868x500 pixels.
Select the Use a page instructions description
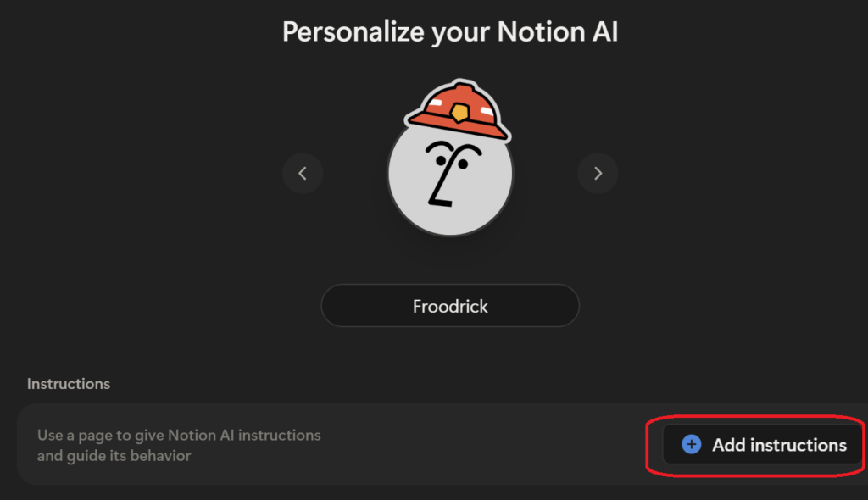[x=179, y=445]
